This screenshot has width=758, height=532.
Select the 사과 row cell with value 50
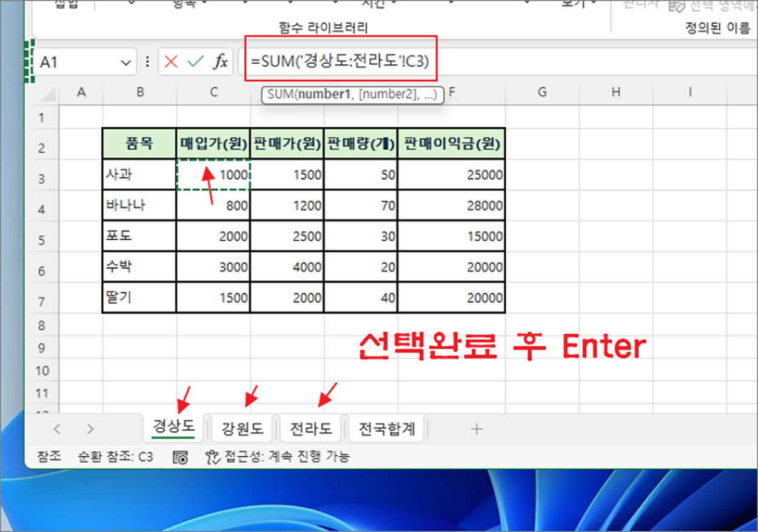click(x=361, y=175)
